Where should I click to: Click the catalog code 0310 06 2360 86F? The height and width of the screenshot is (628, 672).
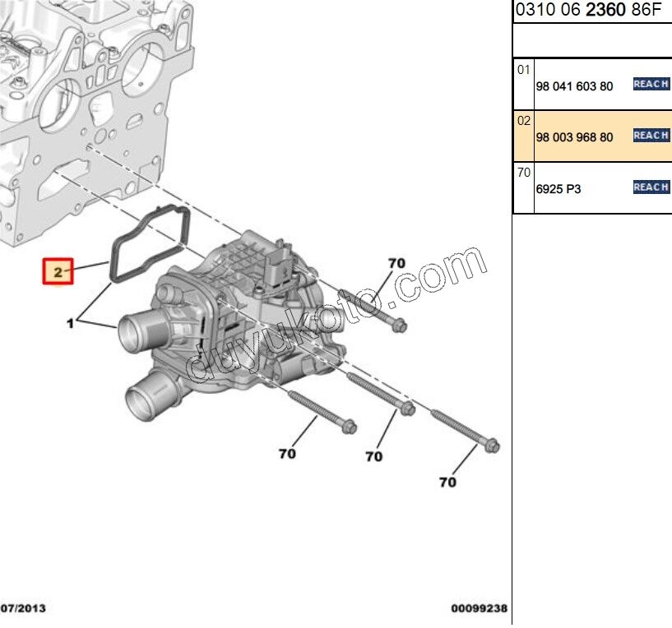[x=588, y=10]
